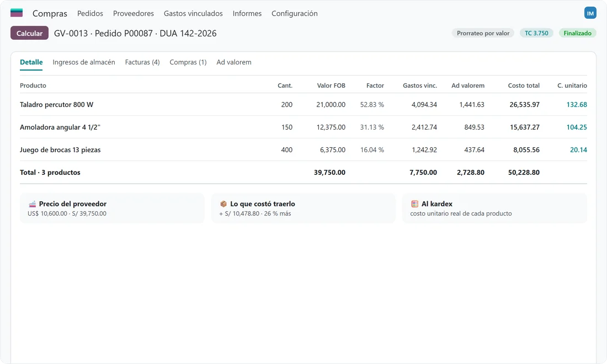Click the Gastos vinc. column header
Screen dimensions: 607x364
point(419,85)
